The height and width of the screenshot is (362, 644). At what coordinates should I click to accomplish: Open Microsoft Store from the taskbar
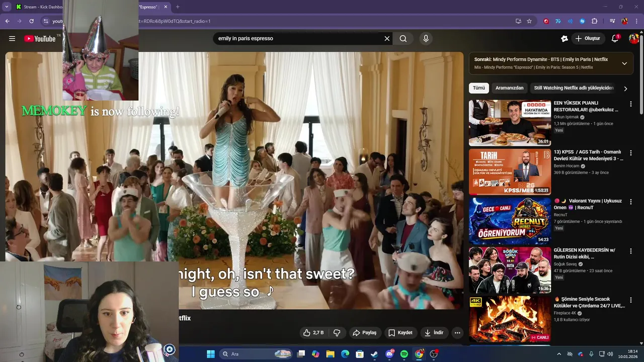click(360, 354)
